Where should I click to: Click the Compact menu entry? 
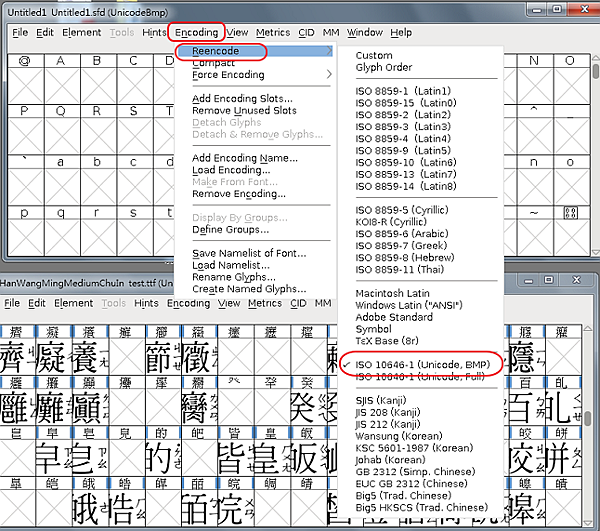pyautogui.click(x=214, y=63)
